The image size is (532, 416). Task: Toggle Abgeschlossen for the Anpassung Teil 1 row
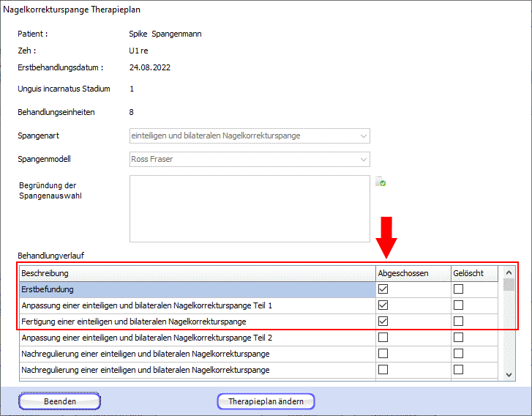tap(383, 305)
